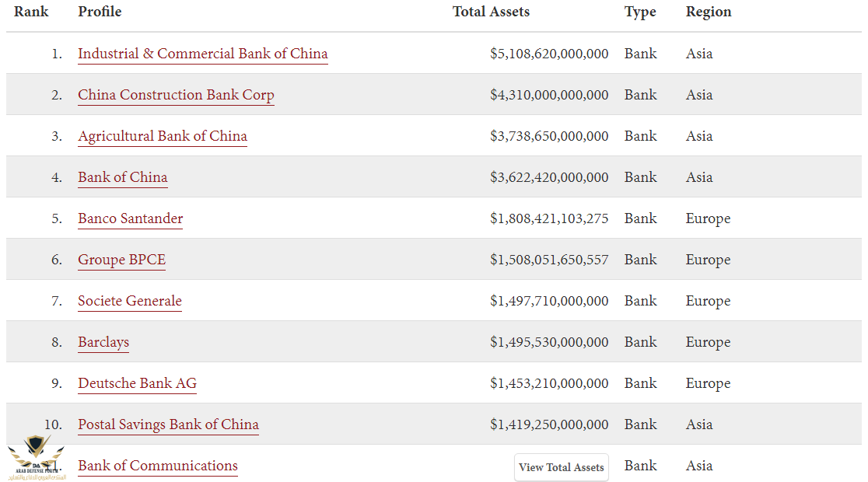Click the Profile column header
The height and width of the screenshot is (482, 868).
click(100, 12)
